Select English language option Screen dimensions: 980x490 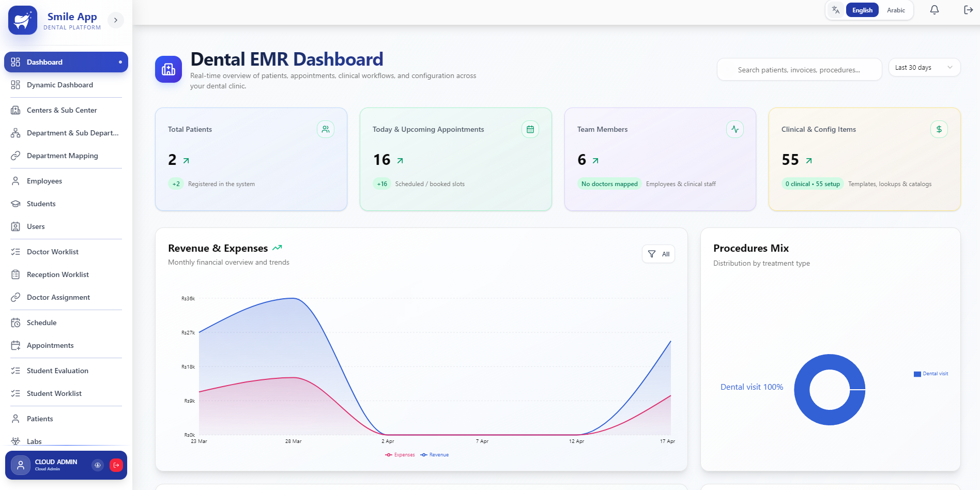click(x=862, y=10)
